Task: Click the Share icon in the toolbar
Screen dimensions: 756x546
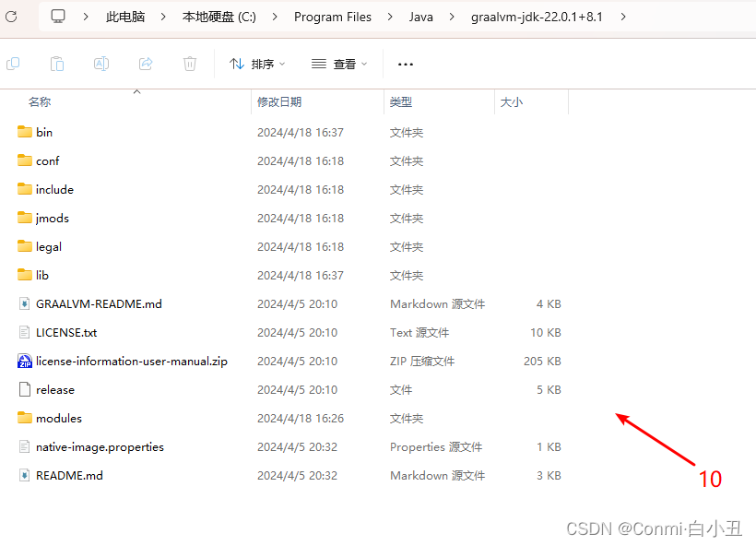Action: point(146,63)
